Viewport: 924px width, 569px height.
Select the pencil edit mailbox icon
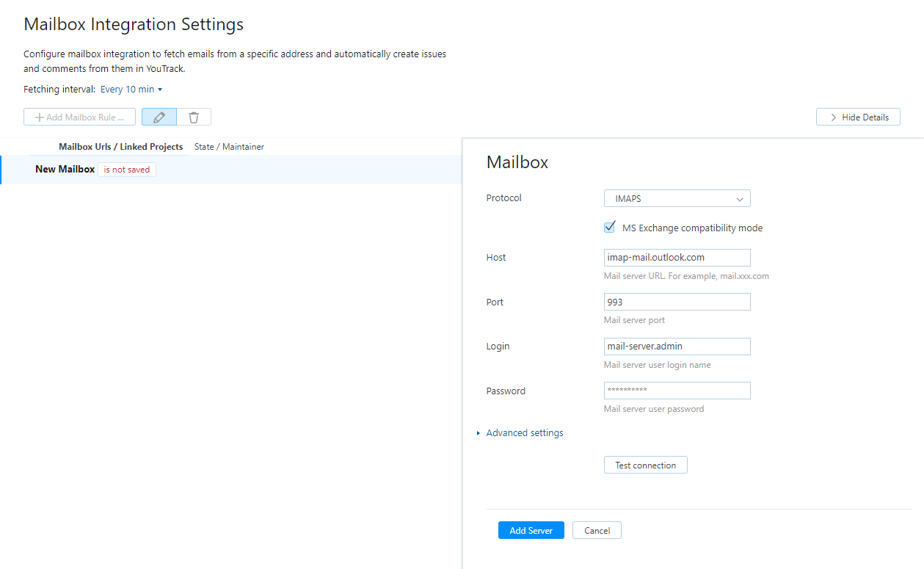click(x=159, y=117)
